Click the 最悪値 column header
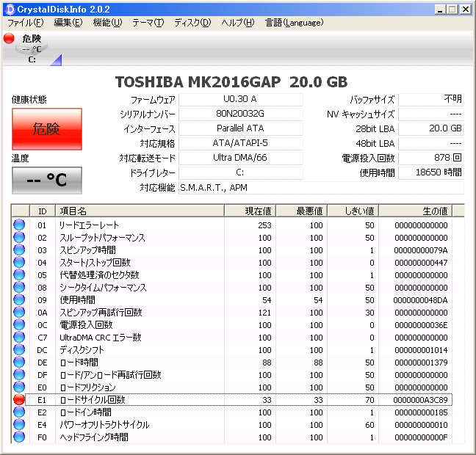Screen dimensions: 476x455 pyautogui.click(x=302, y=211)
